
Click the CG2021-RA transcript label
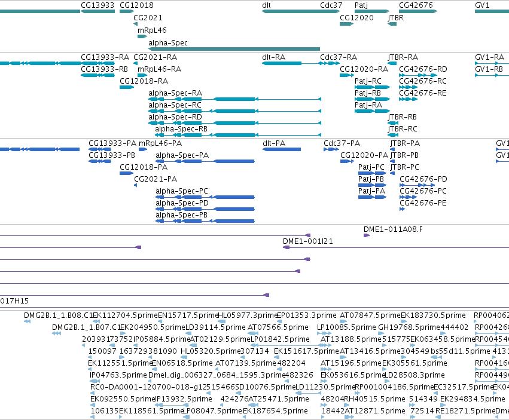155,57
